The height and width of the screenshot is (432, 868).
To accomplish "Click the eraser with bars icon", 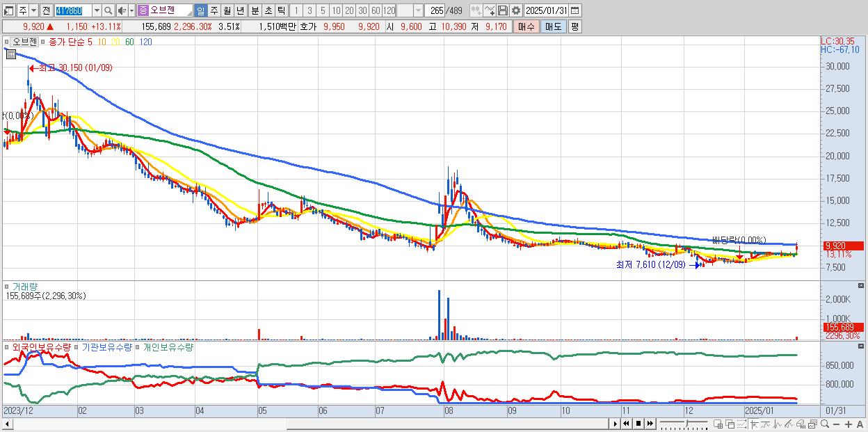I will coord(801,424).
